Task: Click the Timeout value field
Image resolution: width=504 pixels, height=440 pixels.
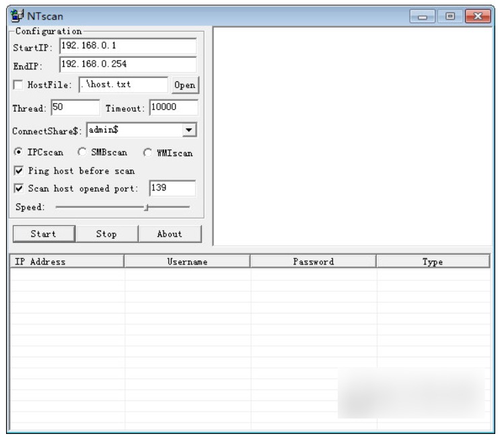Action: tap(174, 108)
